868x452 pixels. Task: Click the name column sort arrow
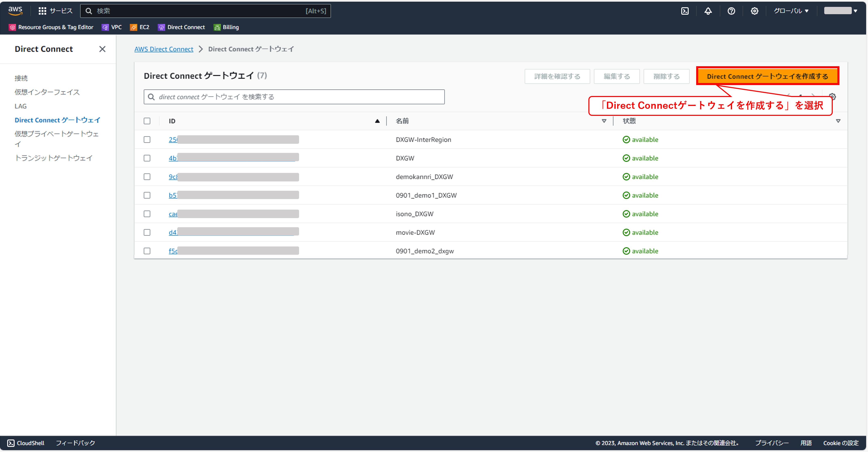[x=604, y=121]
